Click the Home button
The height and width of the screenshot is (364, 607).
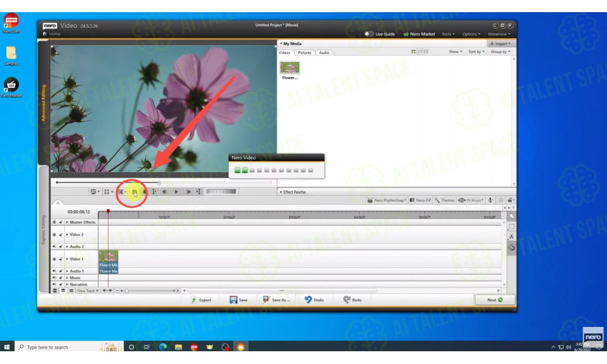tap(52, 33)
